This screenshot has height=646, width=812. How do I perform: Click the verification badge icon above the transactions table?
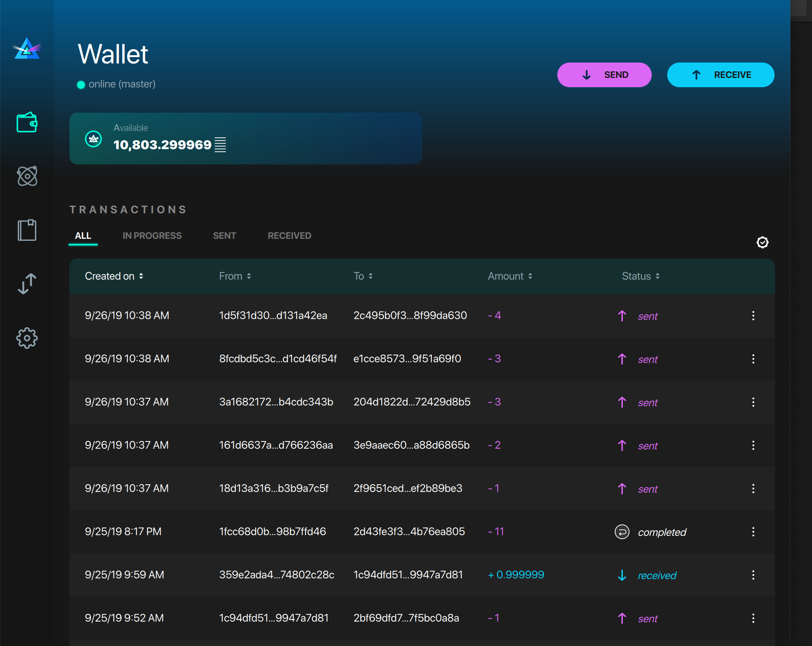pyautogui.click(x=763, y=242)
